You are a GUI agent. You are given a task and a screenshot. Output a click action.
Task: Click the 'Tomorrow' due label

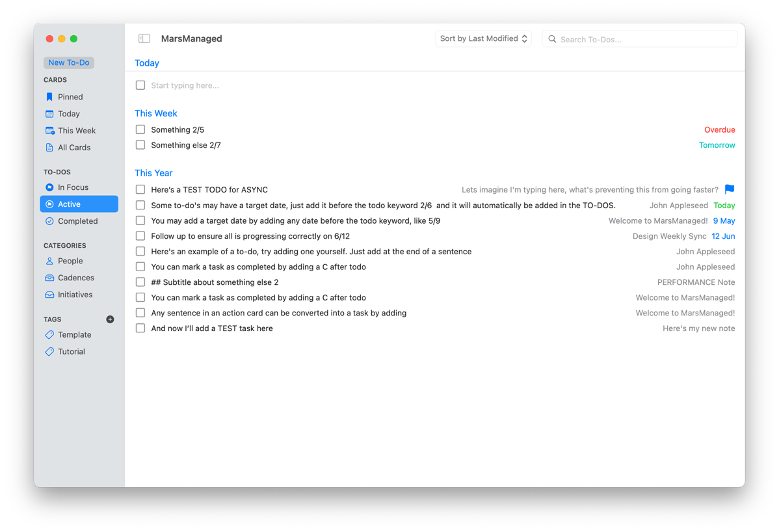717,145
